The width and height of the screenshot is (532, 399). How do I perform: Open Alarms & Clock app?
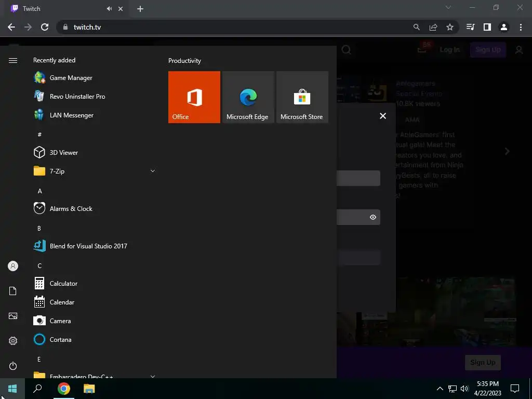[95, 208]
